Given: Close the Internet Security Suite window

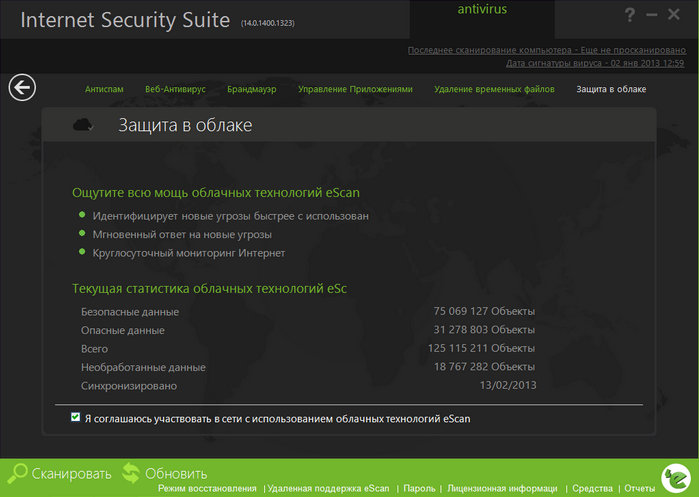Looking at the screenshot, I should (674, 14).
